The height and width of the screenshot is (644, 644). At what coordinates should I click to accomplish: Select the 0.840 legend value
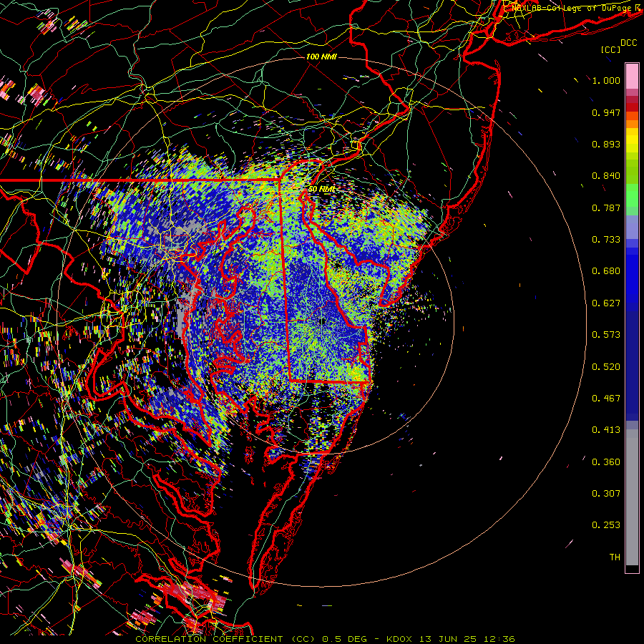click(606, 176)
